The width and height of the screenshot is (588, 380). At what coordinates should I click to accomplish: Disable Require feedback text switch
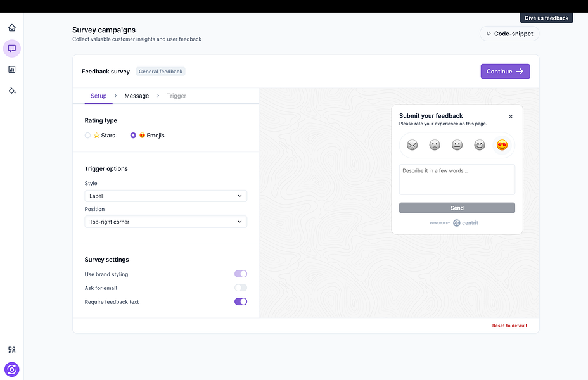tap(241, 301)
